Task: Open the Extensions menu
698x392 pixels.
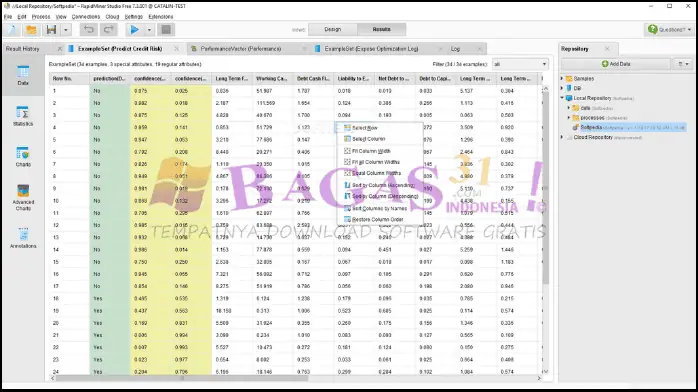Action: [161, 16]
